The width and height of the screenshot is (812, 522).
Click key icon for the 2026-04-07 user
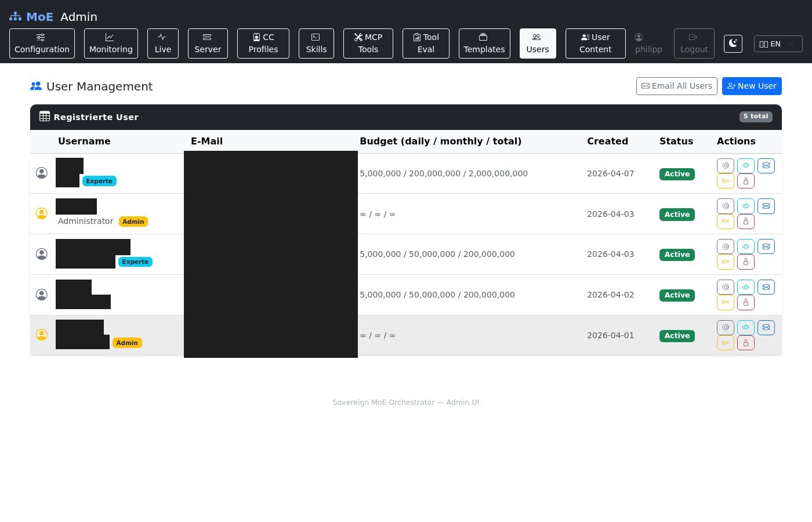tap(725, 181)
